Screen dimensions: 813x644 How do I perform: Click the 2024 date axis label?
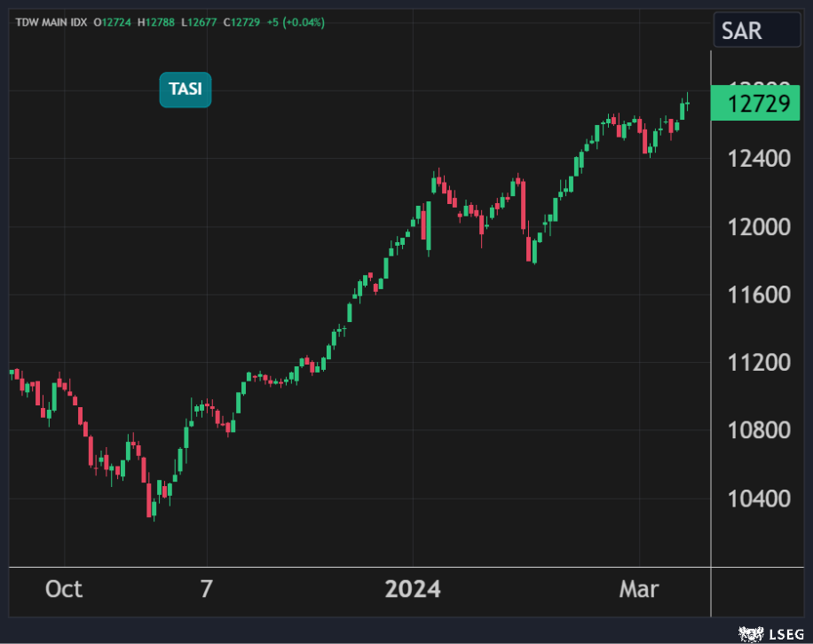(x=413, y=589)
